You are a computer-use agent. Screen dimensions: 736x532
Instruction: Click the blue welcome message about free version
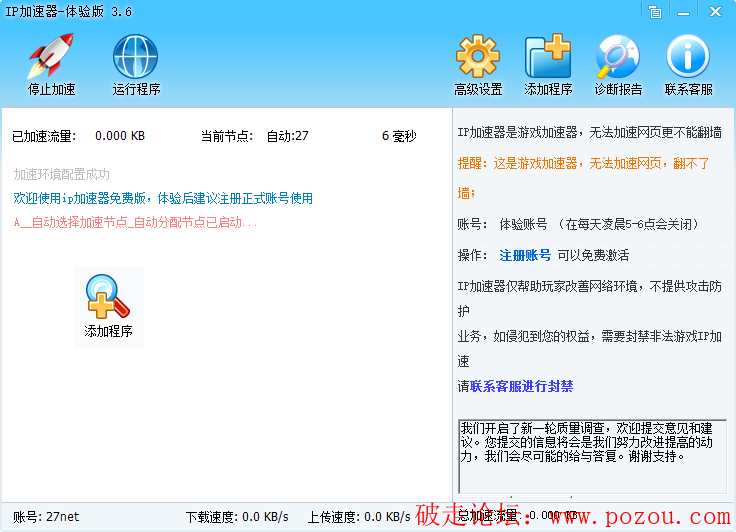(x=163, y=198)
